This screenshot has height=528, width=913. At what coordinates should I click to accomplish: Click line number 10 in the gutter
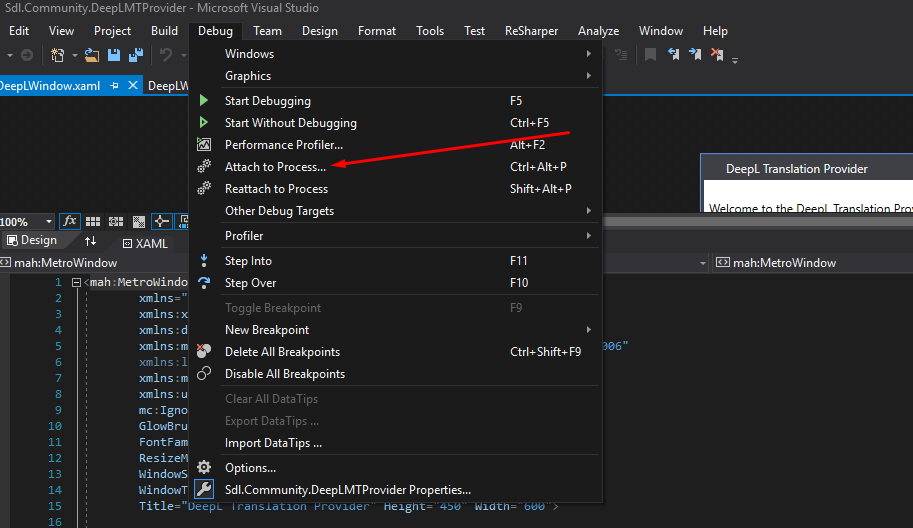(55, 426)
